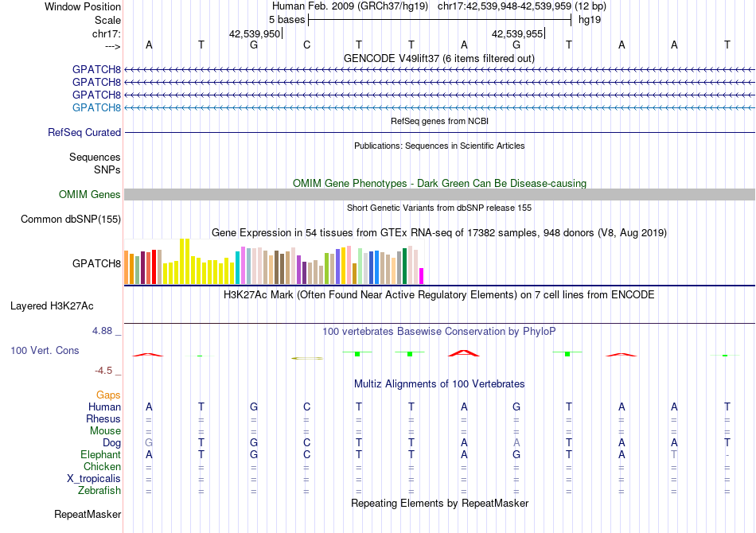Click the chr17 position text in header
756x533 pixels.
505,6
